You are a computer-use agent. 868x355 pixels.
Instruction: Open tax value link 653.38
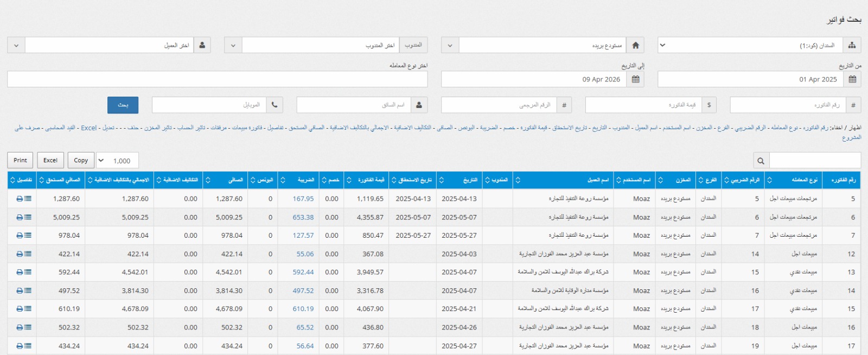[303, 218]
